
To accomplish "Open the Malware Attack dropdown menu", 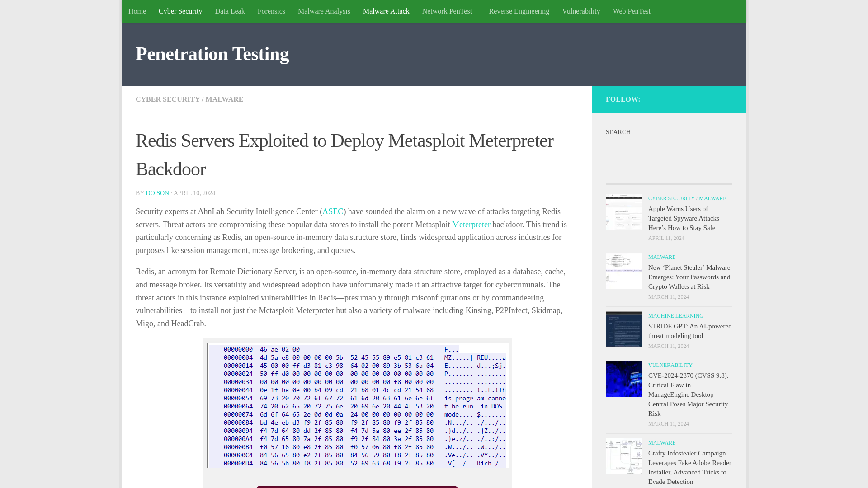I will [x=386, y=11].
